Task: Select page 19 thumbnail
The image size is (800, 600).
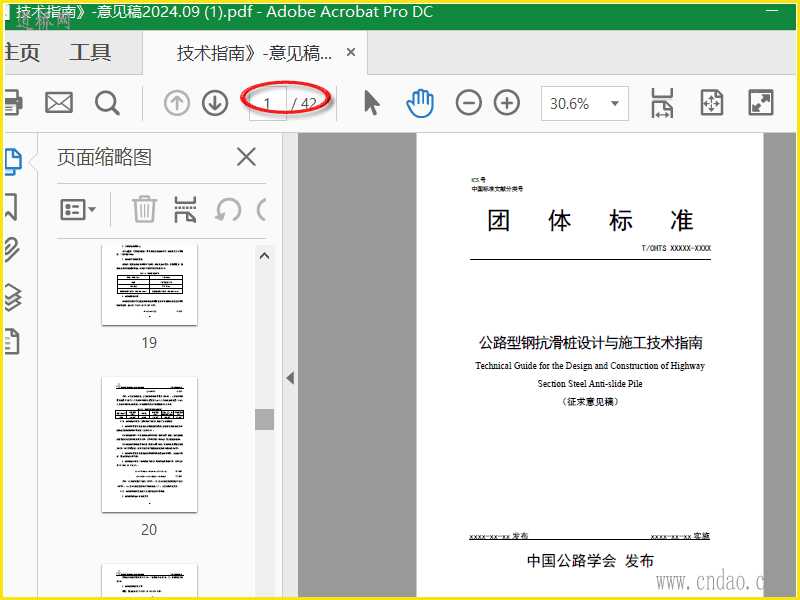Action: coord(149,285)
